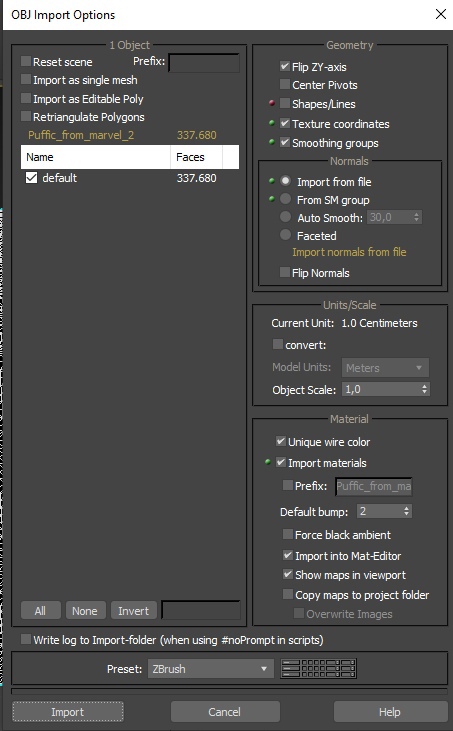Screen dimensions: 453x731
Task: Click the Name column header
Action: (96, 157)
